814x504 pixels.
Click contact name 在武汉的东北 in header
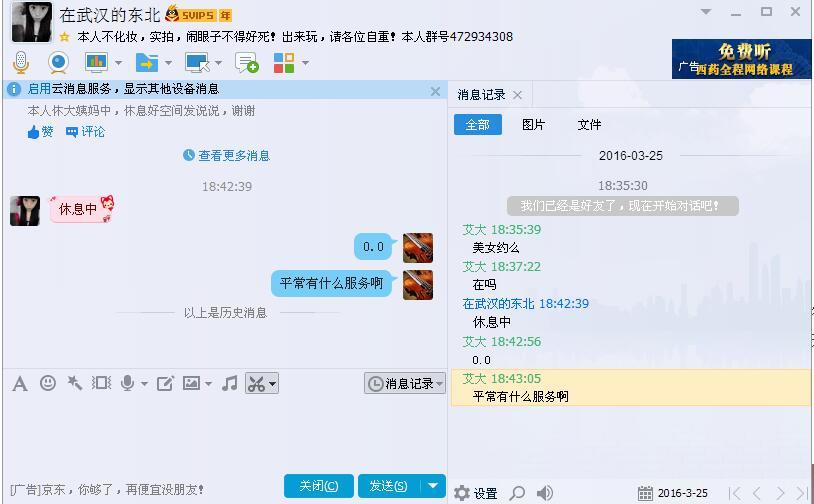click(x=110, y=15)
